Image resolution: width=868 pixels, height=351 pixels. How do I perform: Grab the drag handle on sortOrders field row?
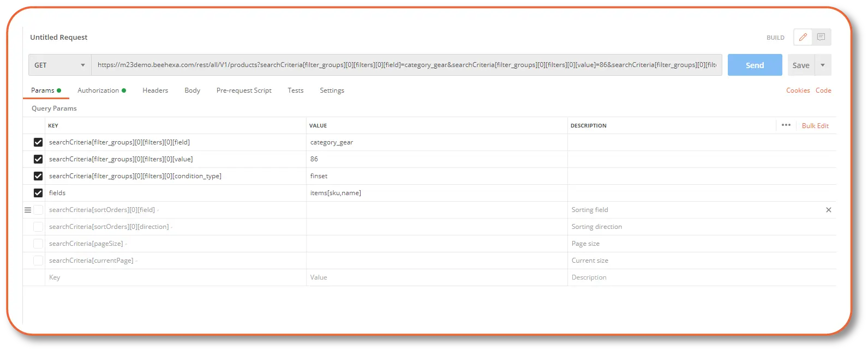pyautogui.click(x=28, y=210)
